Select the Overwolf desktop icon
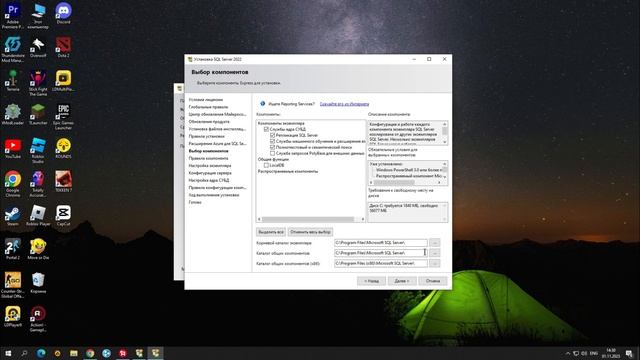The image size is (640, 360). (x=38, y=47)
